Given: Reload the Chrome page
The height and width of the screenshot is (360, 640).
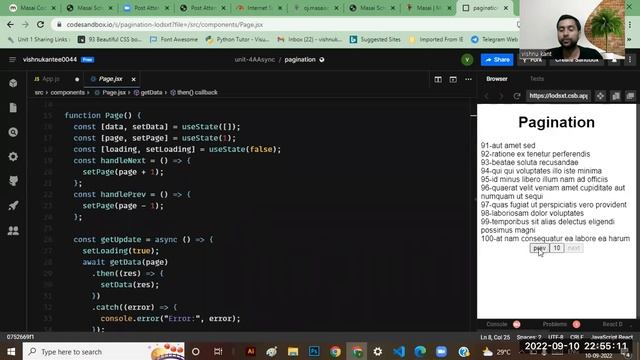Looking at the screenshot, I should (40, 24).
